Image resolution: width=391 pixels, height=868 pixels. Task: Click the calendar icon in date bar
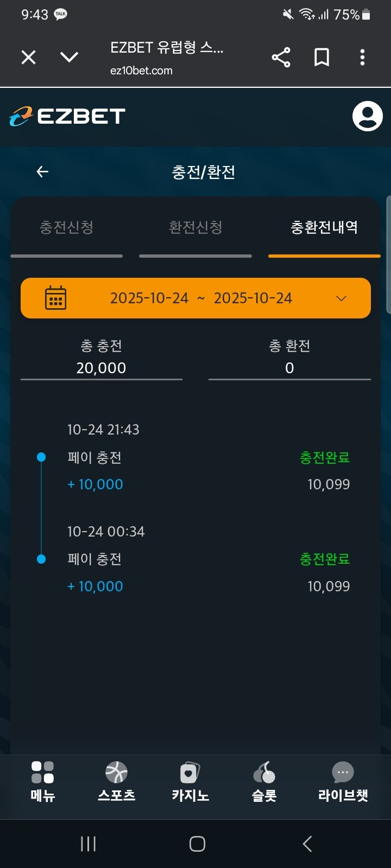point(55,298)
